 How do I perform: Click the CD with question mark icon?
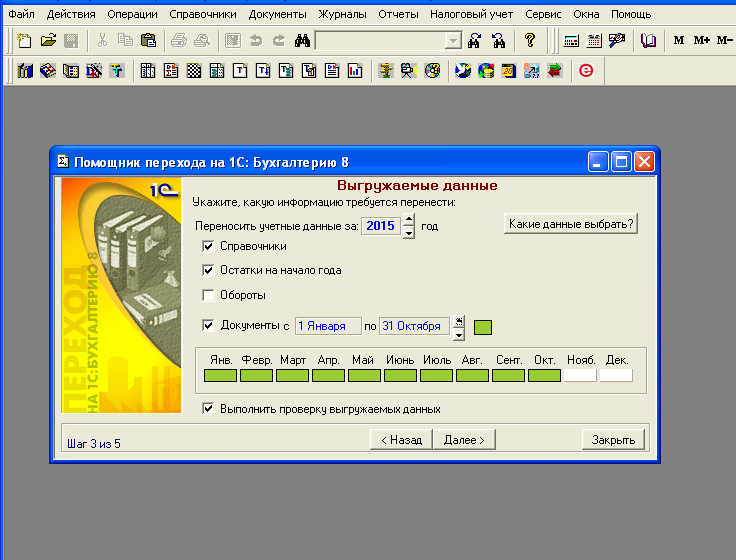pos(432,71)
